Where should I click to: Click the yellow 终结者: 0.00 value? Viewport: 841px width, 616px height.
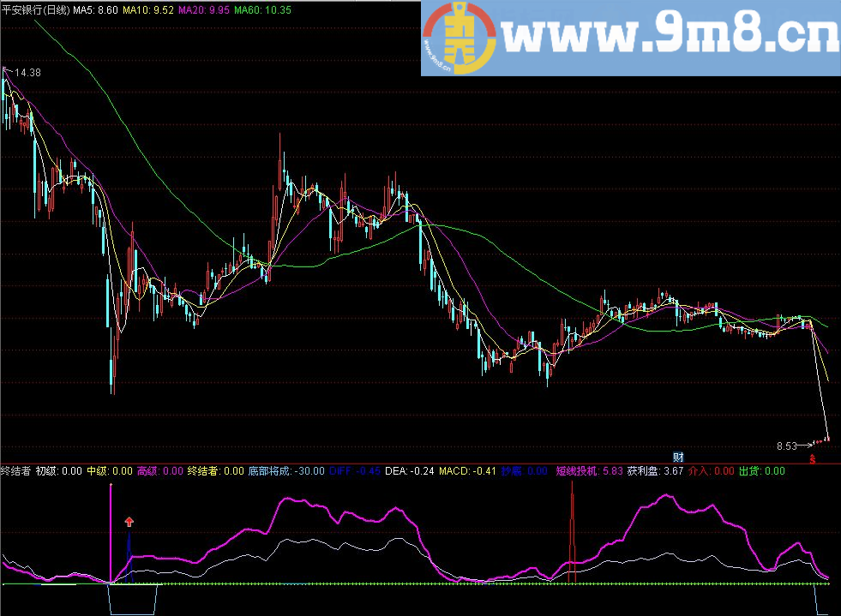pyautogui.click(x=216, y=471)
